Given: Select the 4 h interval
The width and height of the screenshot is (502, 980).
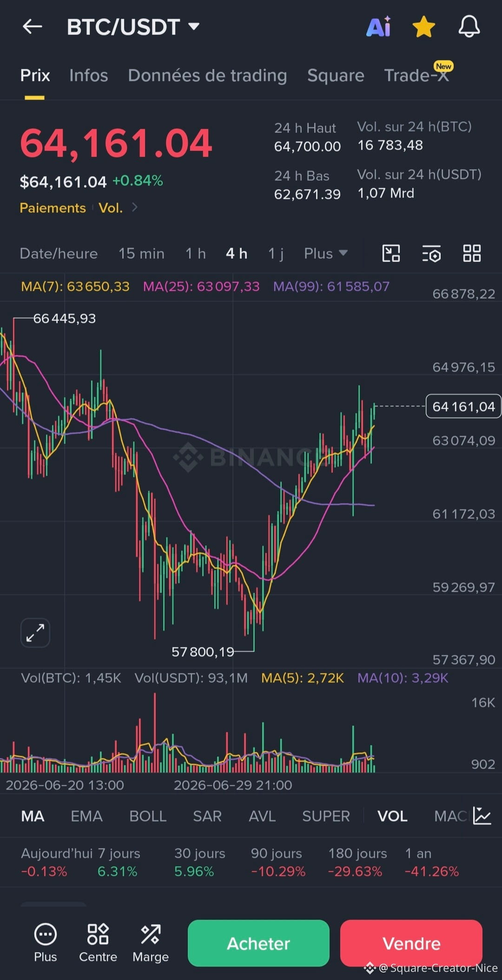Looking at the screenshot, I should 236,254.
